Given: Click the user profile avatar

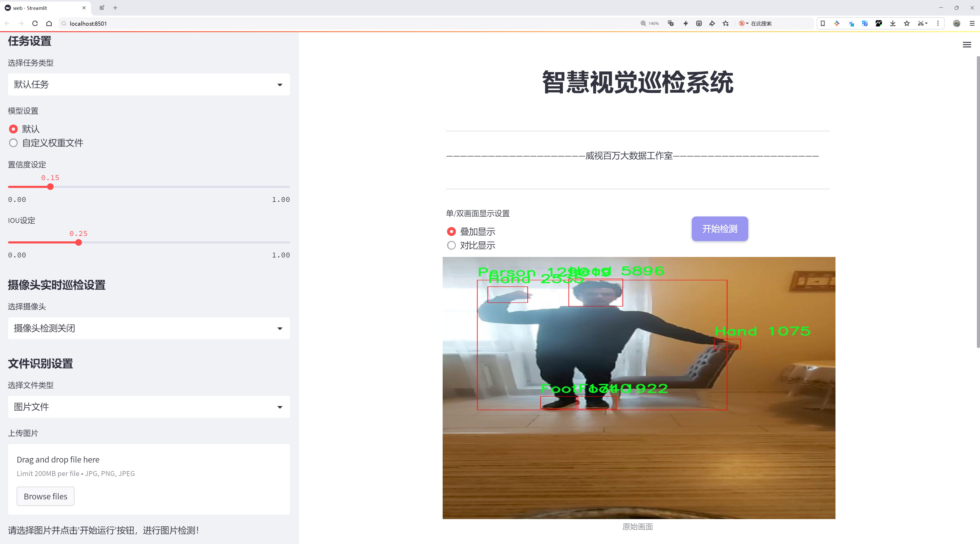Looking at the screenshot, I should [x=956, y=24].
